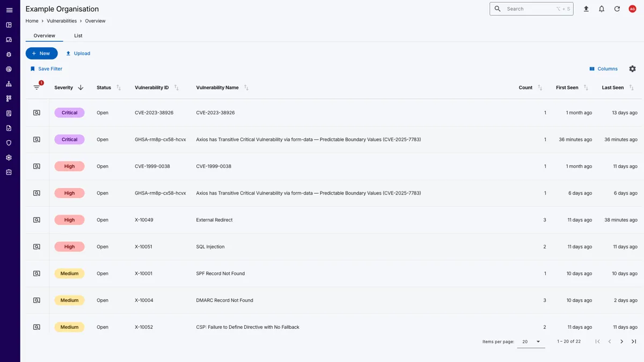
Task: Open table settings gear icon
Action: 632,69
